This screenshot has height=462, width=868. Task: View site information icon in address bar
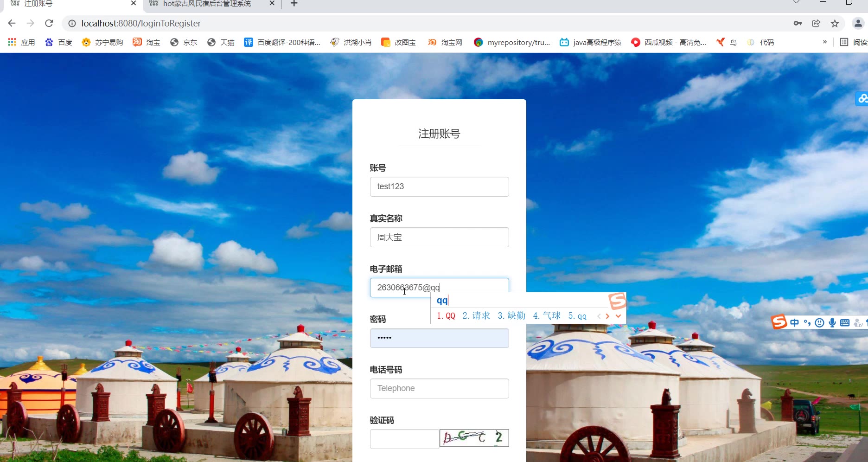[x=72, y=23]
